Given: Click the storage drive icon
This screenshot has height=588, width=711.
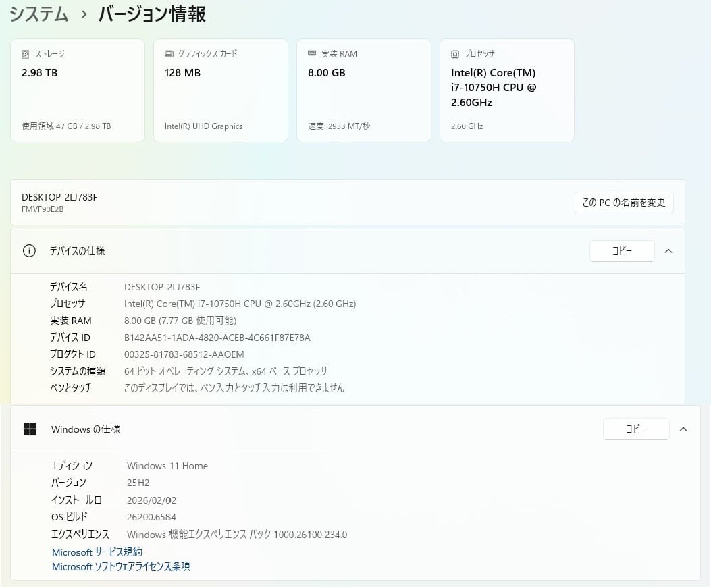Looking at the screenshot, I should point(26,54).
